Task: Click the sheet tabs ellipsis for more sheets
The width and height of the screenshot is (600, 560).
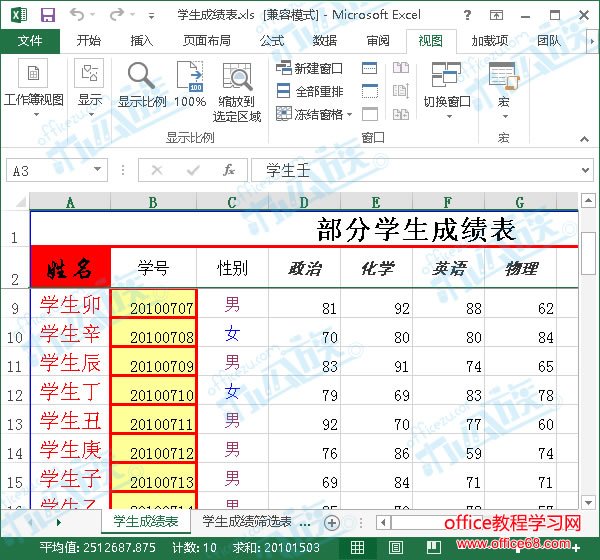Action: (x=305, y=524)
